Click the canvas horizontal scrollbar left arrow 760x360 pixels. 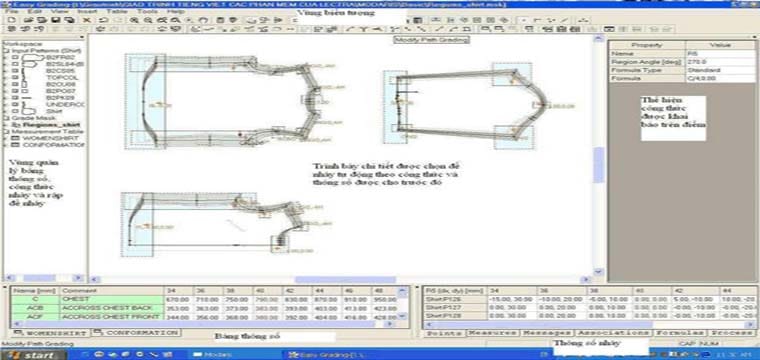click(94, 280)
